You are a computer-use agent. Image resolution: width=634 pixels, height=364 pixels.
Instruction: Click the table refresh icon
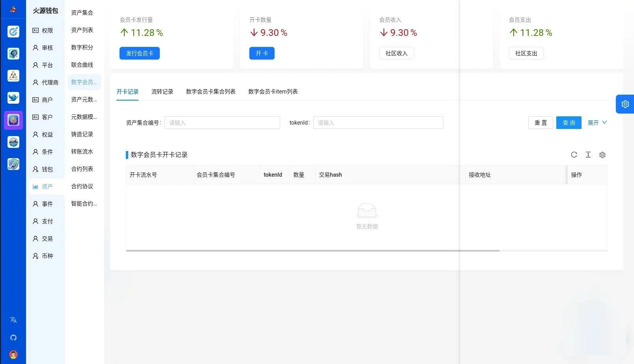click(x=574, y=155)
